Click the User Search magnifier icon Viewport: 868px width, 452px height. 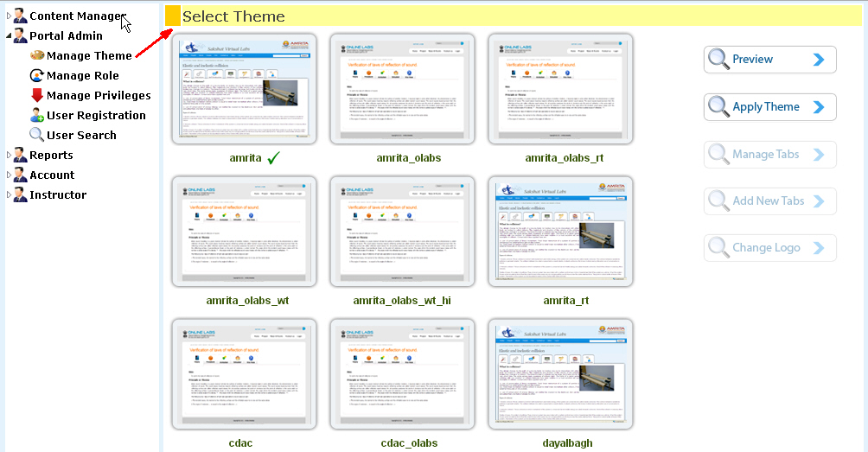(36, 135)
